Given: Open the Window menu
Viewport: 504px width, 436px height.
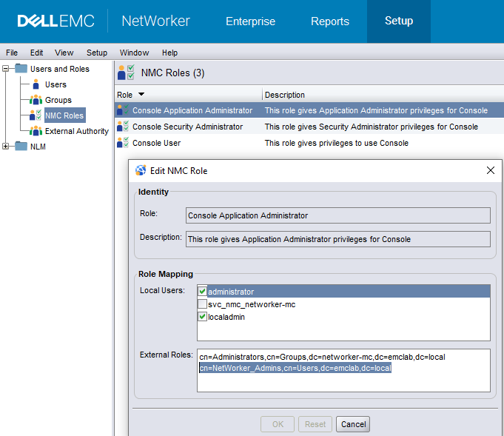Looking at the screenshot, I should [135, 53].
